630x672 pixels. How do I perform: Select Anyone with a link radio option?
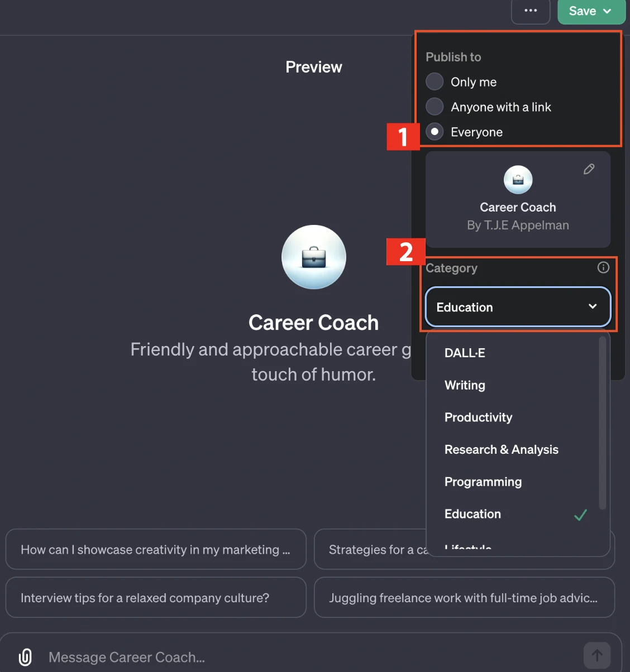pos(435,107)
